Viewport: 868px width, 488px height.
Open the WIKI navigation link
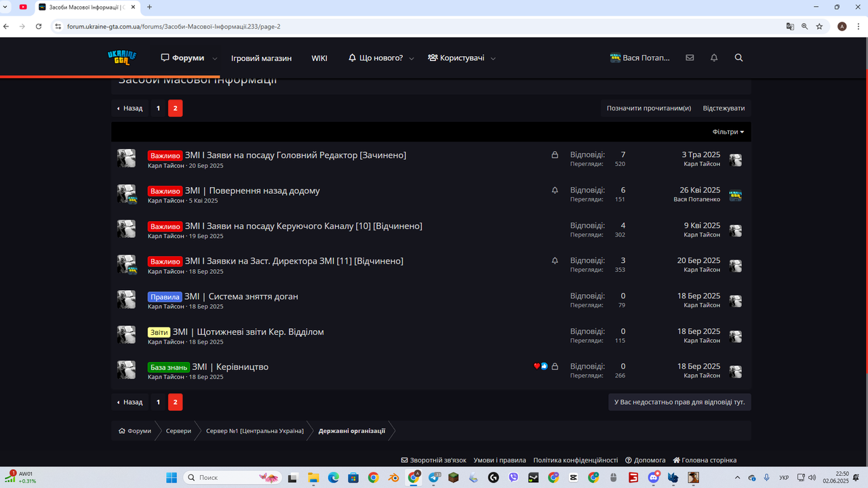point(319,58)
